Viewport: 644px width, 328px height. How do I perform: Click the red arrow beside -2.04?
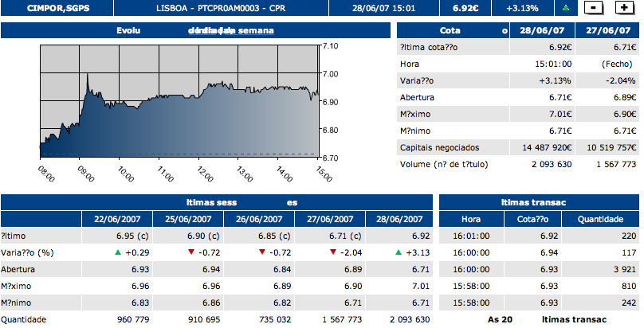334,252
